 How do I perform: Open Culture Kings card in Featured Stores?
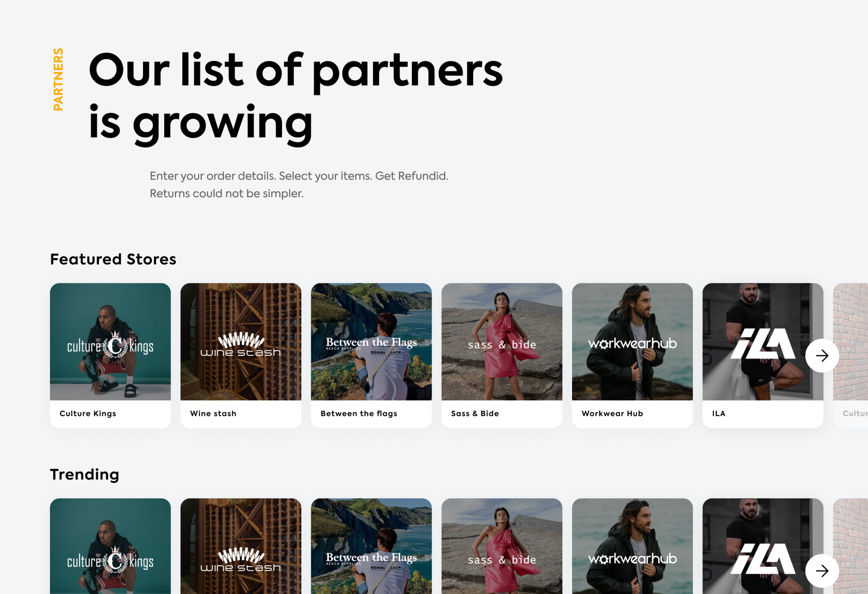tap(111, 356)
